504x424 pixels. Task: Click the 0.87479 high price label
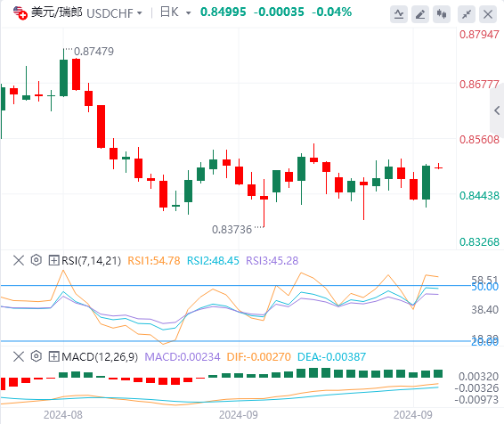pyautogui.click(x=93, y=52)
